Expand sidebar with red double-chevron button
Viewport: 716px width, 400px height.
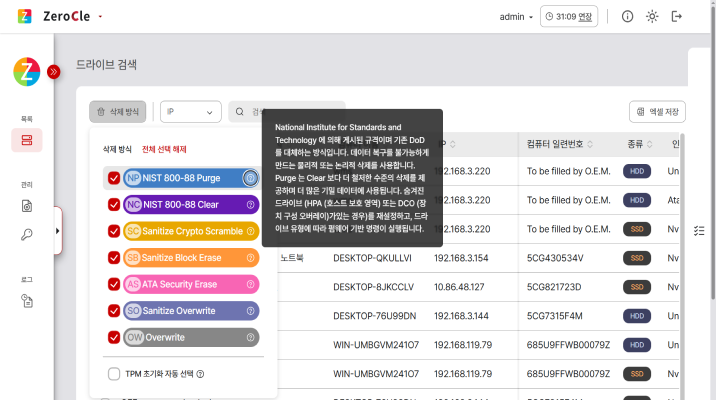(x=54, y=72)
